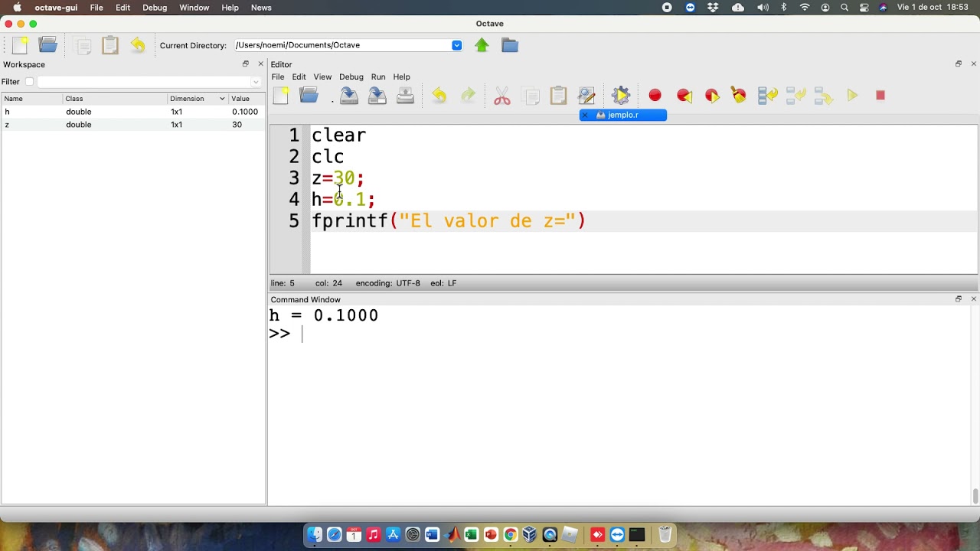Viewport: 980px width, 551px height.
Task: Click the main toolbar New Script icon
Action: click(x=21, y=45)
